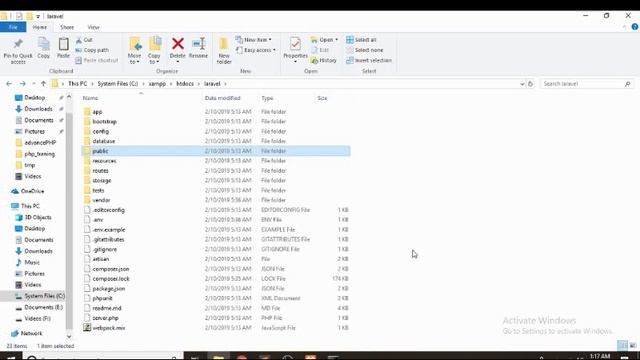640x360 pixels.
Task: Select the webpack.mix JavaScript file
Action: 216,328
